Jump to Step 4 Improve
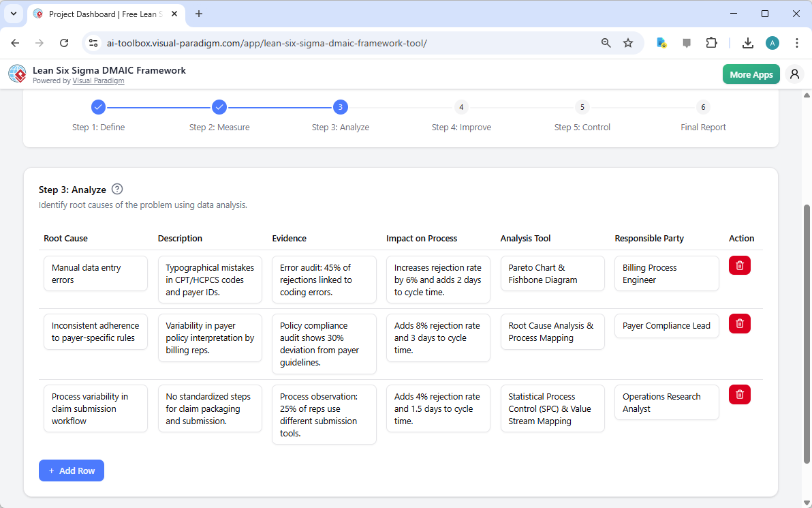The image size is (812, 508). [461, 107]
